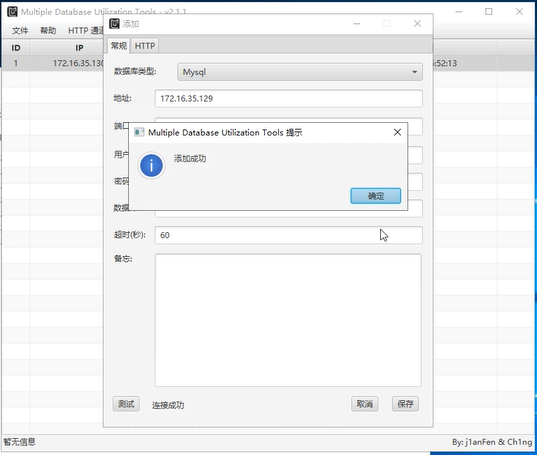
Task: Confirm the 添加成功 message with 确定
Action: (x=375, y=196)
